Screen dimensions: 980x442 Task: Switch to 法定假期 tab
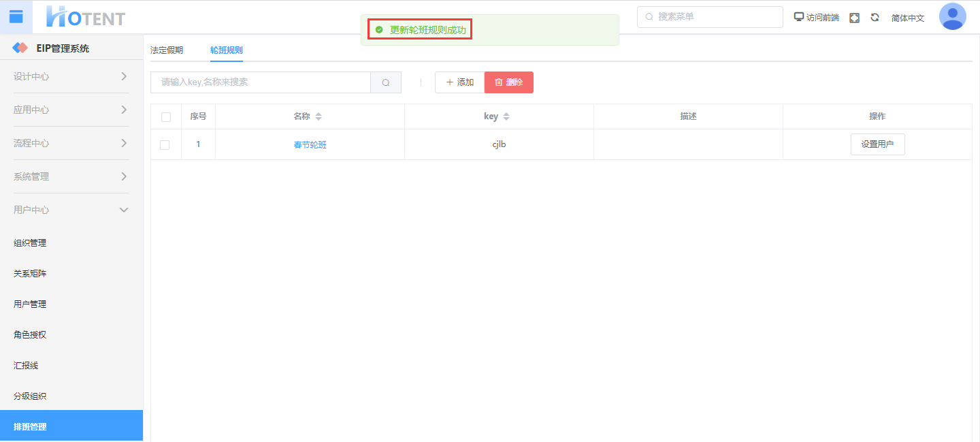pyautogui.click(x=167, y=50)
